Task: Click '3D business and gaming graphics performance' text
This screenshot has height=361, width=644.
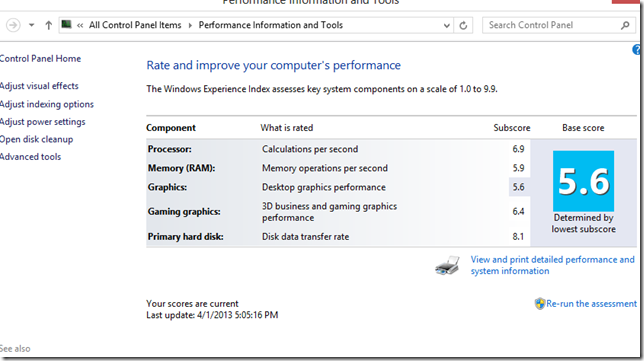Action: [329, 212]
